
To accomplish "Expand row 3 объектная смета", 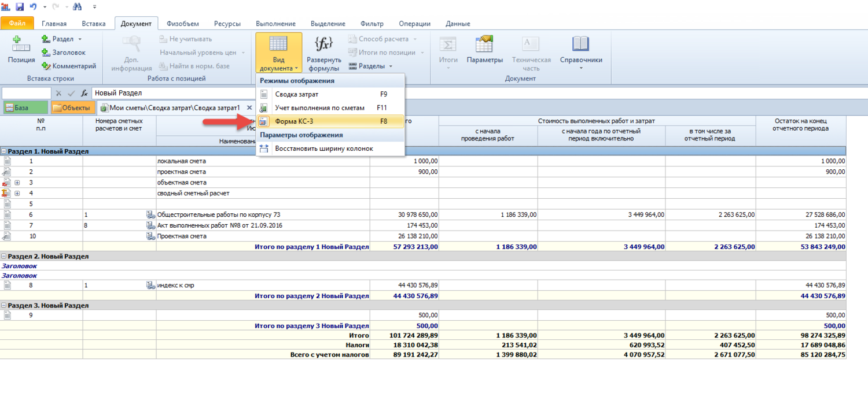I will pyautogui.click(x=17, y=183).
